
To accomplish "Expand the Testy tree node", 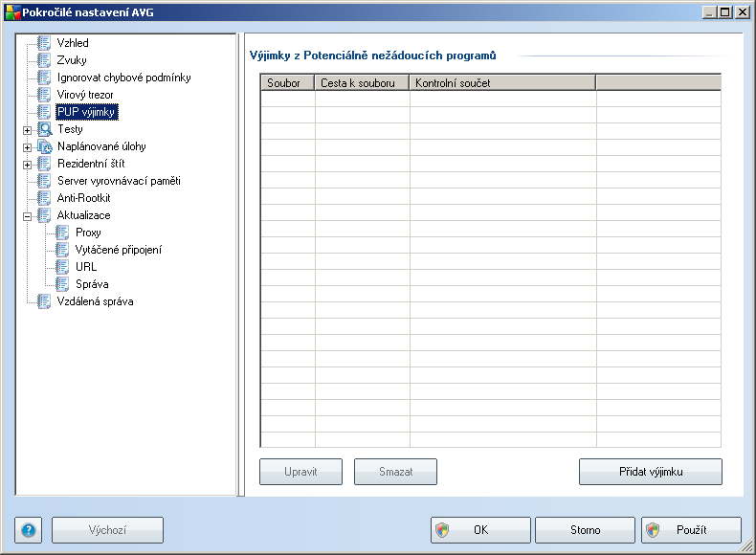I will 28,130.
